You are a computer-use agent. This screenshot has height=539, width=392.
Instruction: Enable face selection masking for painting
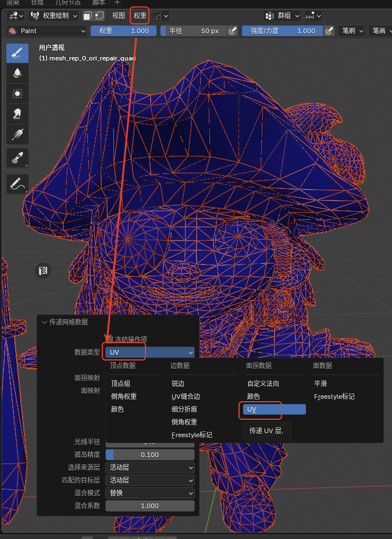pyautogui.click(x=88, y=16)
